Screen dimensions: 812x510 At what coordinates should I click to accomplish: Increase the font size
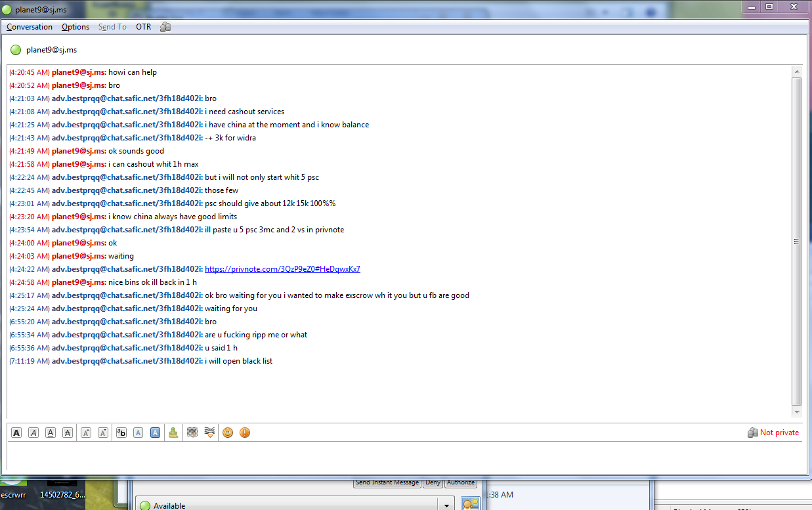(x=86, y=433)
